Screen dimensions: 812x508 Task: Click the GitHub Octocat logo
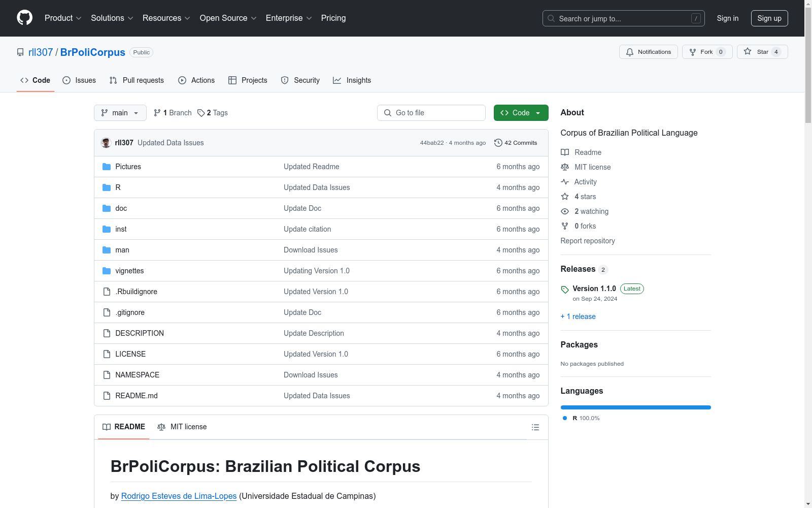click(x=24, y=18)
